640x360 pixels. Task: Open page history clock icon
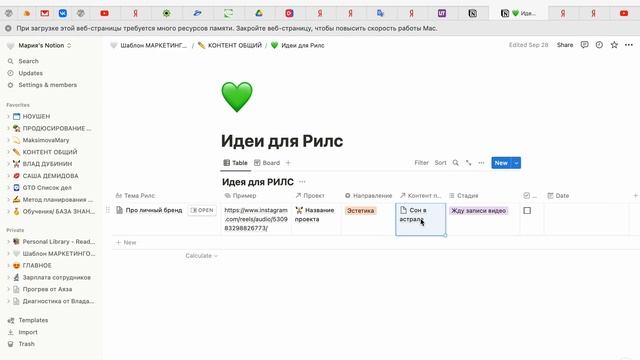pos(599,45)
